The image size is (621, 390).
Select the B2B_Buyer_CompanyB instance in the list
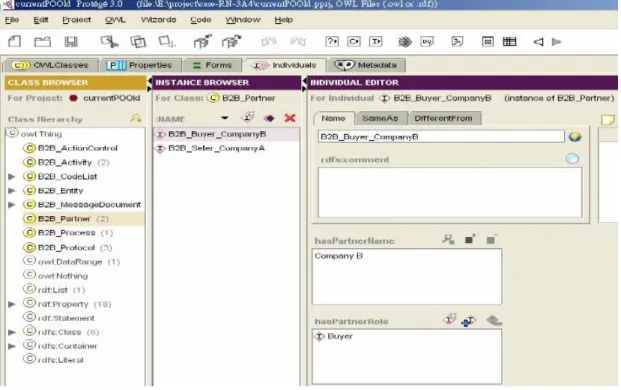(x=217, y=134)
